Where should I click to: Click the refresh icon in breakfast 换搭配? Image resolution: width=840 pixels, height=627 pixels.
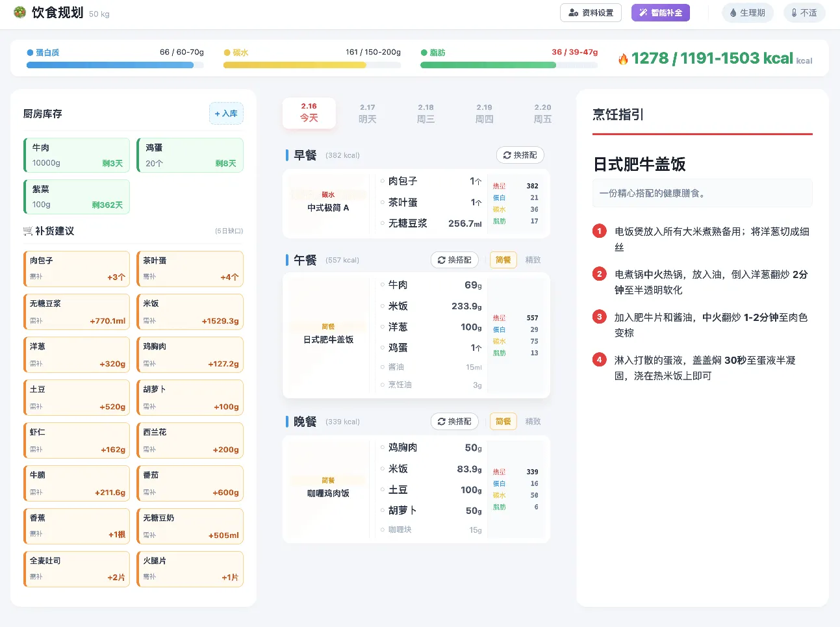click(507, 155)
